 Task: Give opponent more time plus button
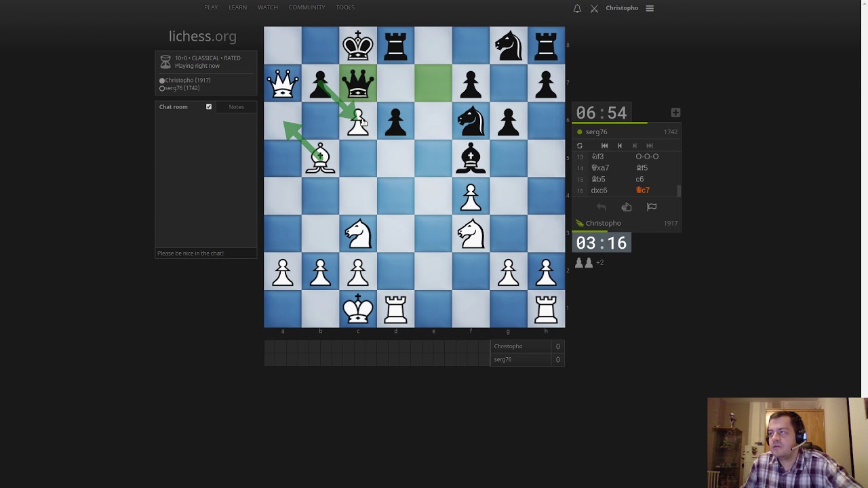[675, 113]
